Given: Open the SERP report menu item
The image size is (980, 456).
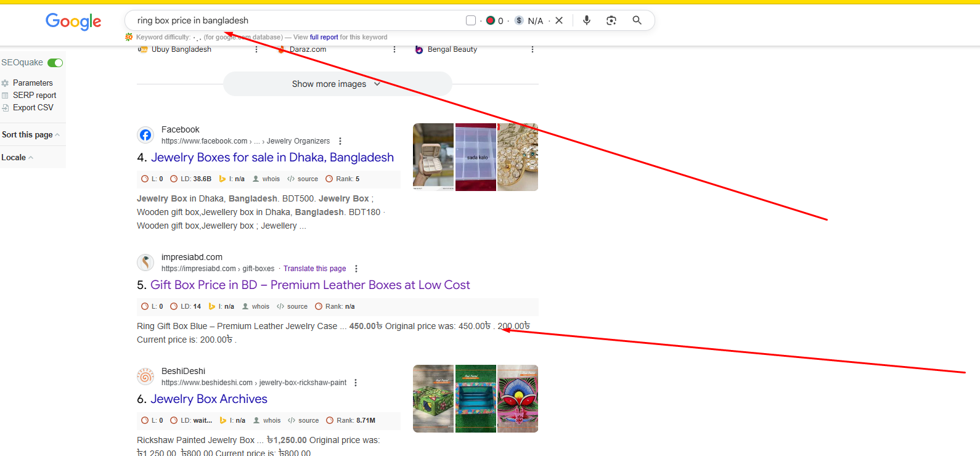Looking at the screenshot, I should [x=34, y=96].
